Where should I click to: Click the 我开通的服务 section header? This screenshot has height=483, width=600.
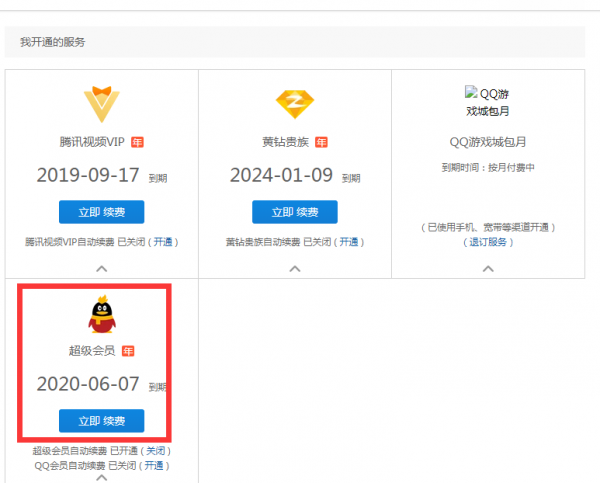[x=53, y=42]
